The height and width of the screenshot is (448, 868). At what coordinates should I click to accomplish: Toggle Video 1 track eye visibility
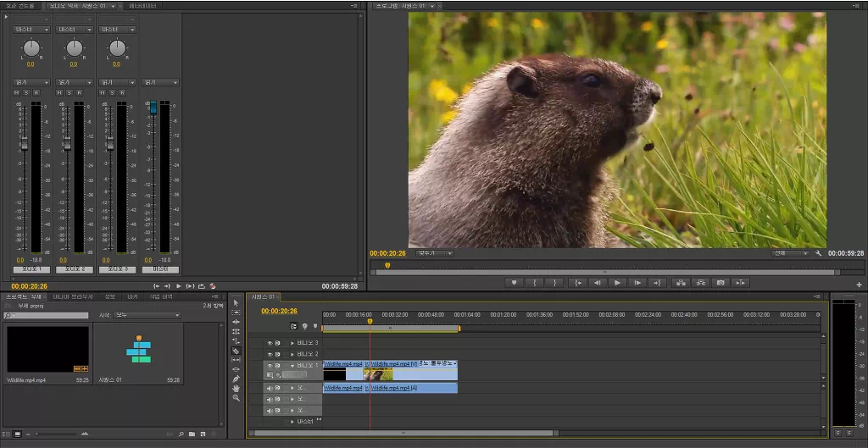point(270,366)
